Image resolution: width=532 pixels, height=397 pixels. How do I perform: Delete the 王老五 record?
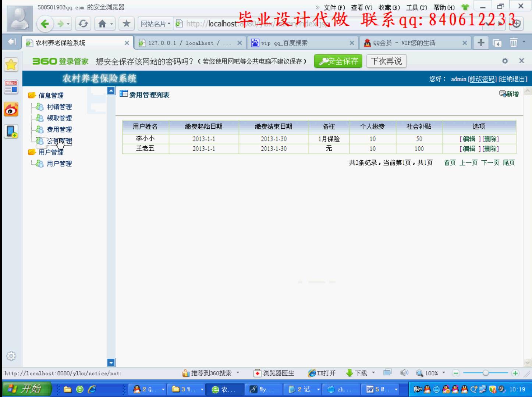click(x=490, y=149)
